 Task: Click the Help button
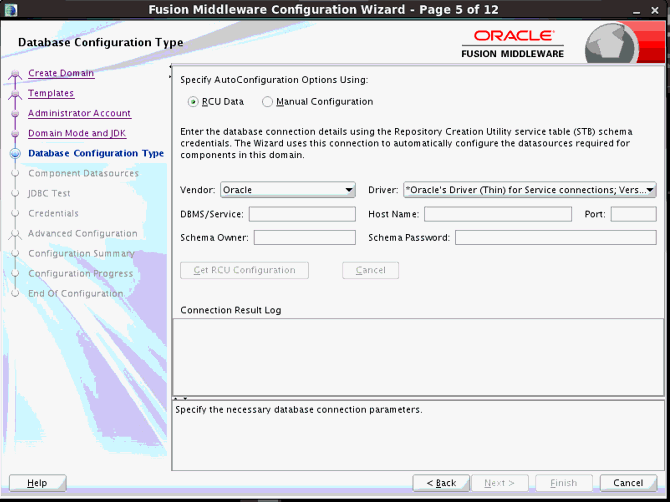point(38,483)
